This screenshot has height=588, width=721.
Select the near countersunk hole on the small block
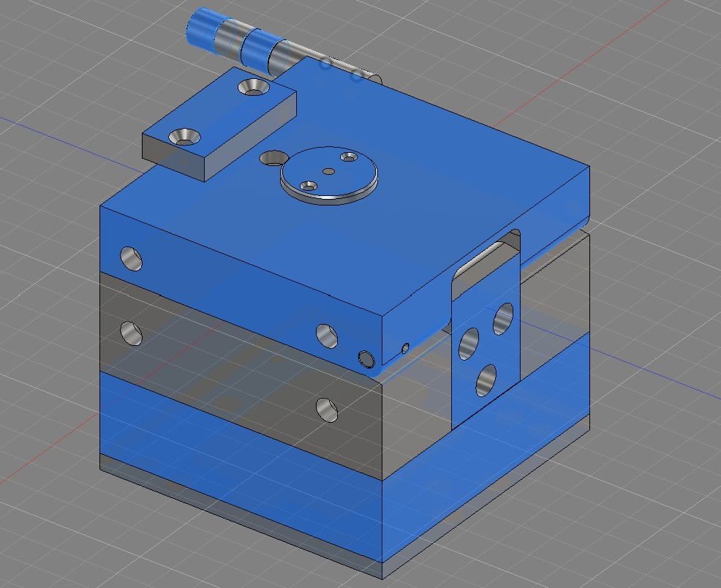click(185, 137)
